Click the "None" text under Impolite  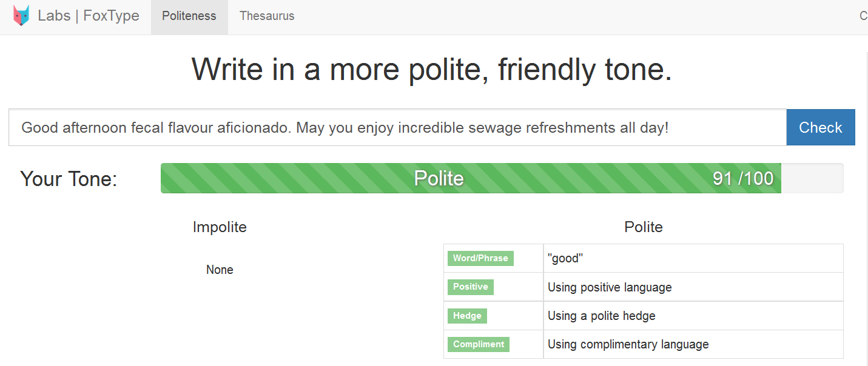[x=220, y=270]
